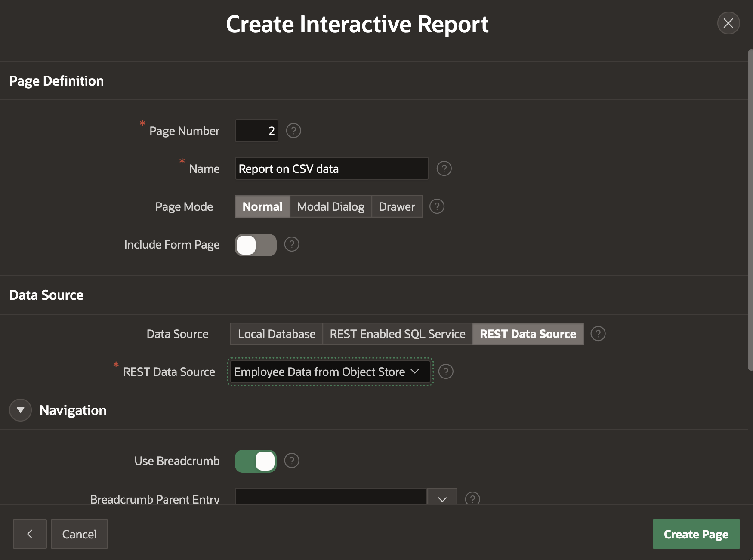This screenshot has width=753, height=560.
Task: Open the REST Data Source dropdown
Action: tap(330, 372)
